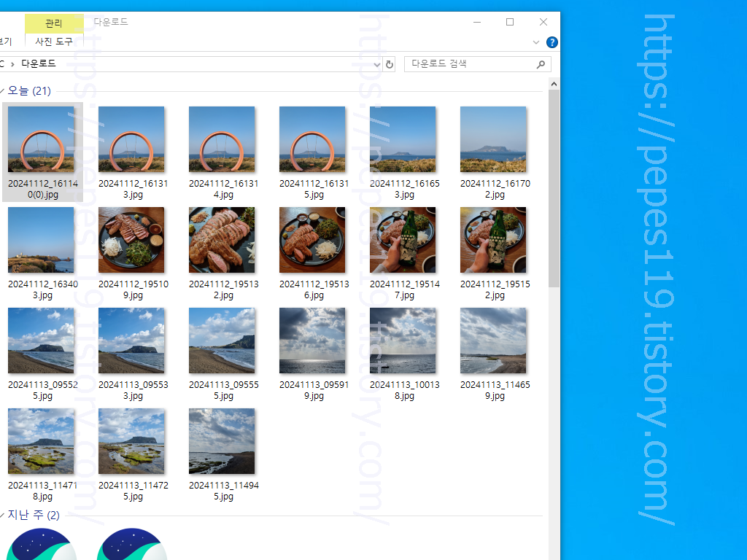
Task: Select steak photo 20241112_195136.jpg
Action: point(312,240)
